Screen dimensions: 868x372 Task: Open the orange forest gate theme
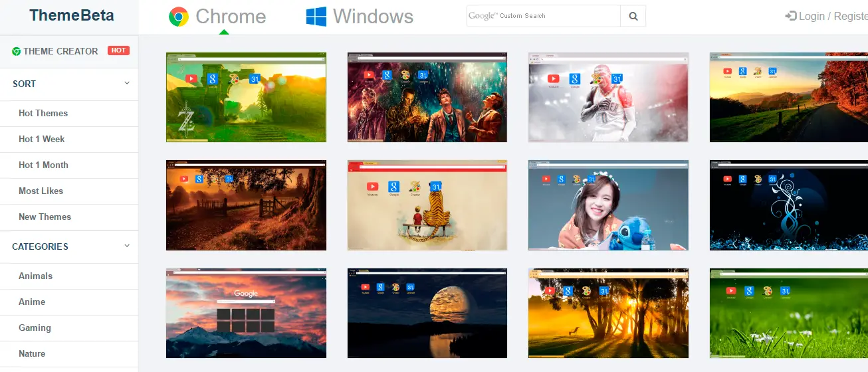(x=246, y=205)
